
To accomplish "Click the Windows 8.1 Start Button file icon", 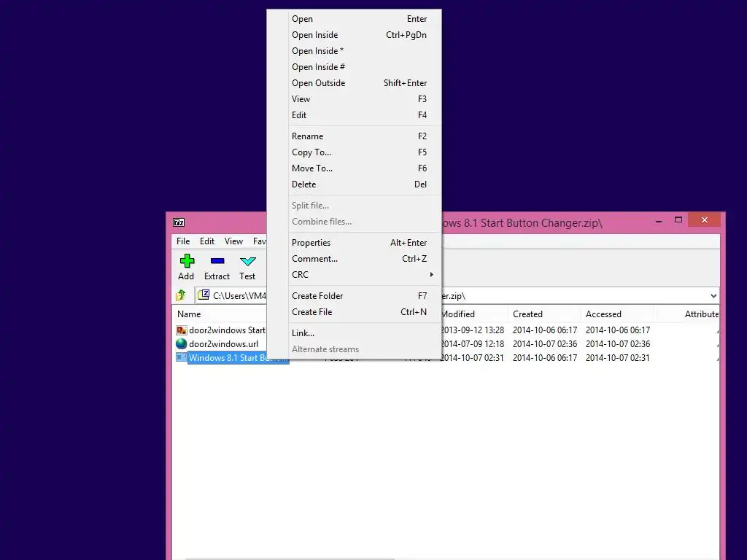I will [x=182, y=357].
